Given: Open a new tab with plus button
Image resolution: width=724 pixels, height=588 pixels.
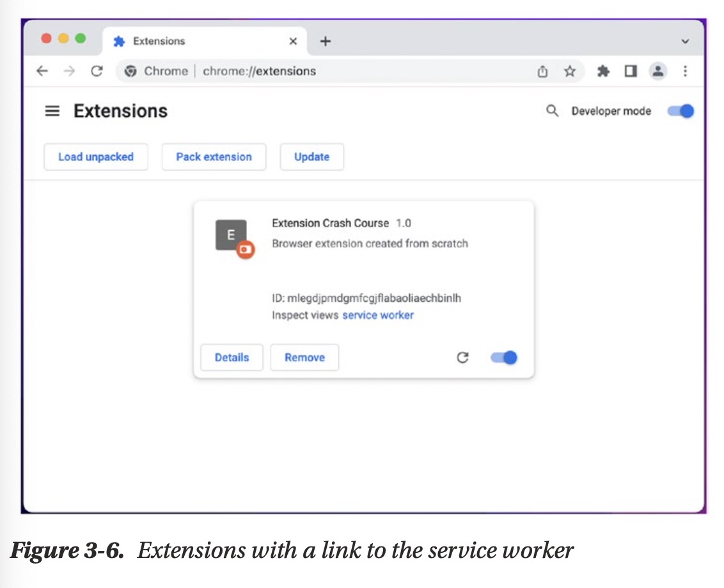Looking at the screenshot, I should 326,42.
